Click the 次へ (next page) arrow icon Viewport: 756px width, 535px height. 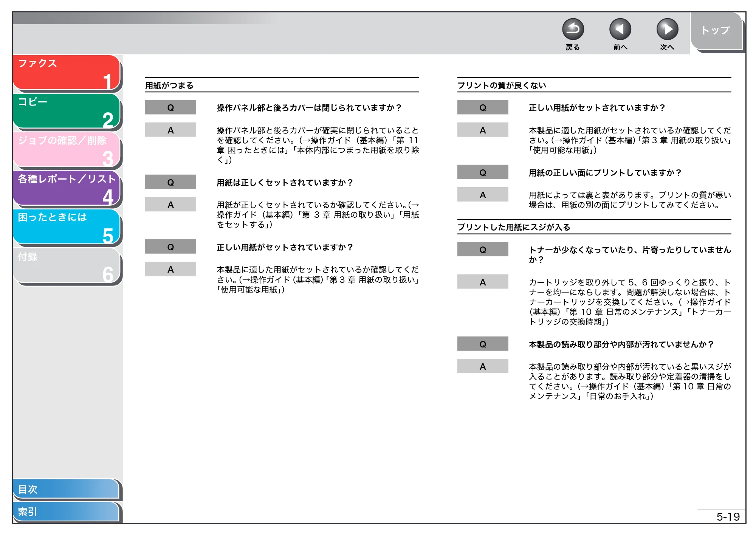pos(667,29)
